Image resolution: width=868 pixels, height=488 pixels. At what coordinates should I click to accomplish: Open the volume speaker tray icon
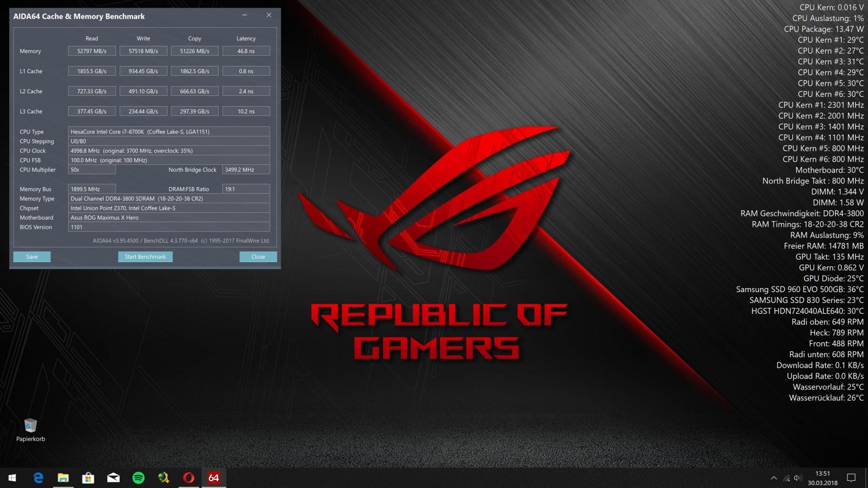click(798, 478)
